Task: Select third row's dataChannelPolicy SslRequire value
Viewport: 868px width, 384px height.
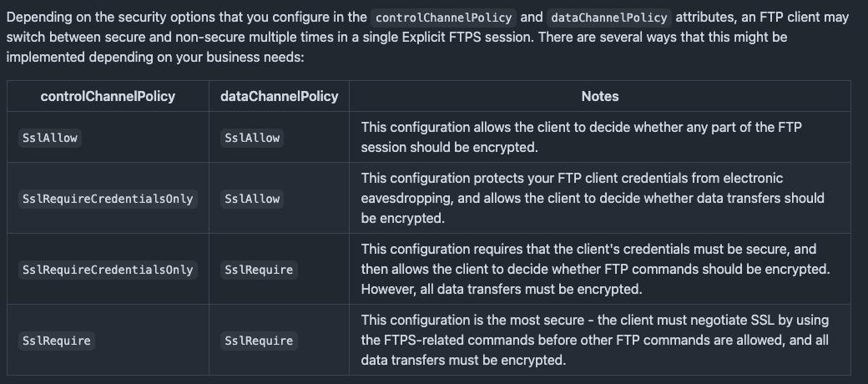Action: click(259, 270)
